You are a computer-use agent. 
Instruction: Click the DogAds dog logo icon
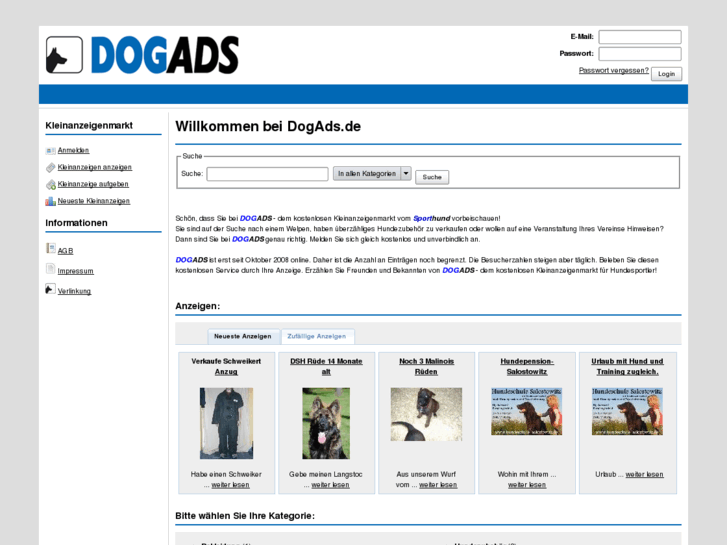click(64, 55)
